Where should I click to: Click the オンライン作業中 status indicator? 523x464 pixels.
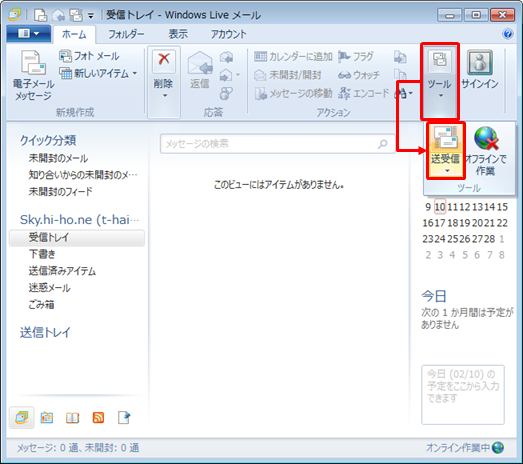click(x=465, y=448)
